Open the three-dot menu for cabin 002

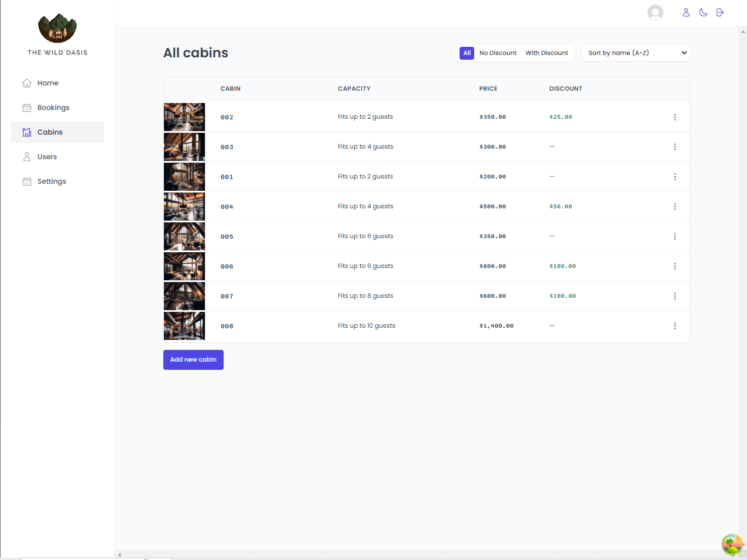click(x=674, y=117)
